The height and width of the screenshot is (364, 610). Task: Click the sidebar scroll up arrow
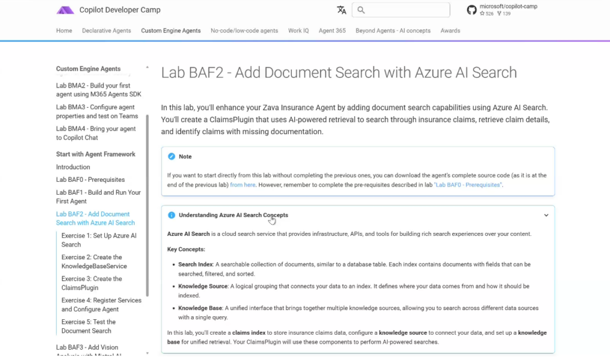147,67
